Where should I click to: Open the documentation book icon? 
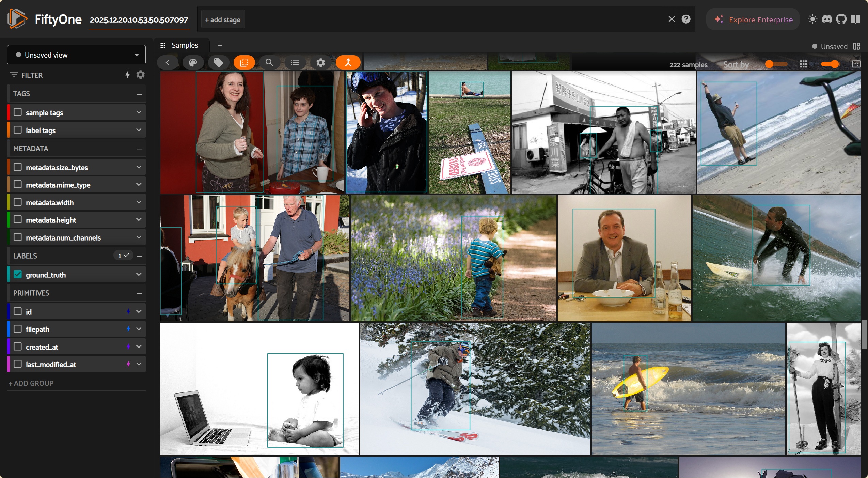pyautogui.click(x=855, y=19)
